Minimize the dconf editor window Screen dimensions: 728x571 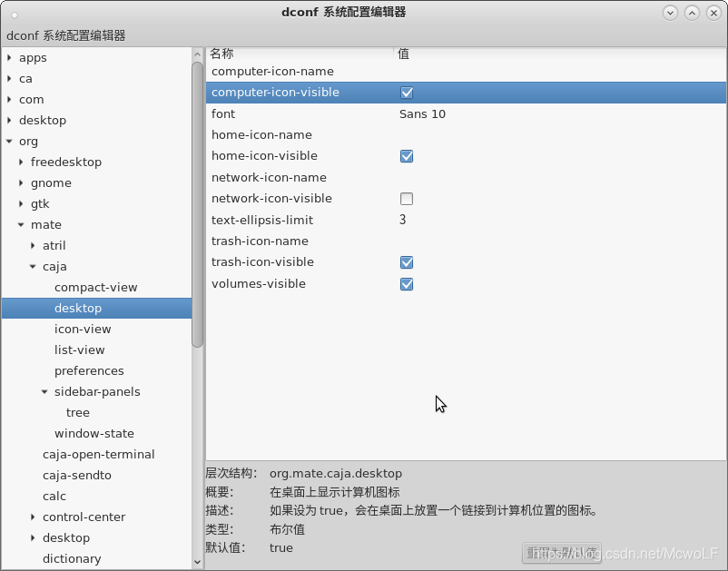tap(670, 13)
